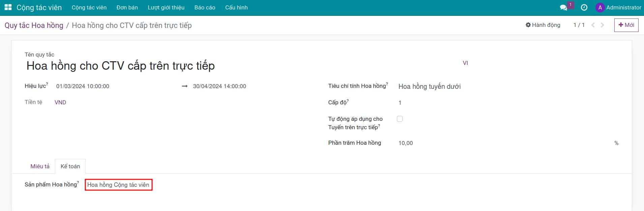Open the VND currency link
This screenshot has height=211, width=644.
pyautogui.click(x=60, y=102)
